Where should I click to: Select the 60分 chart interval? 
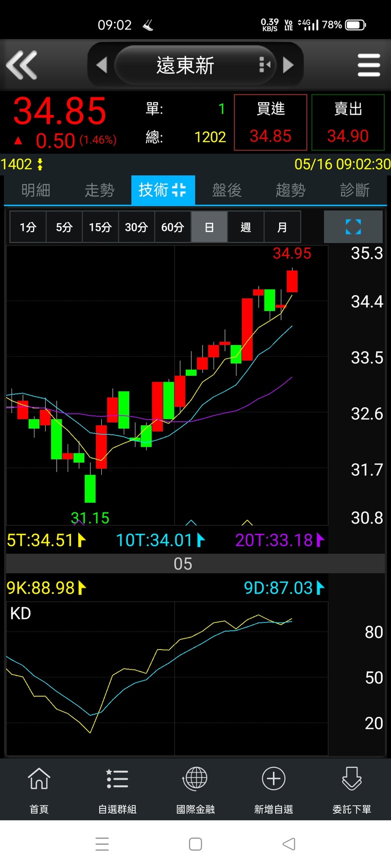pos(172,227)
